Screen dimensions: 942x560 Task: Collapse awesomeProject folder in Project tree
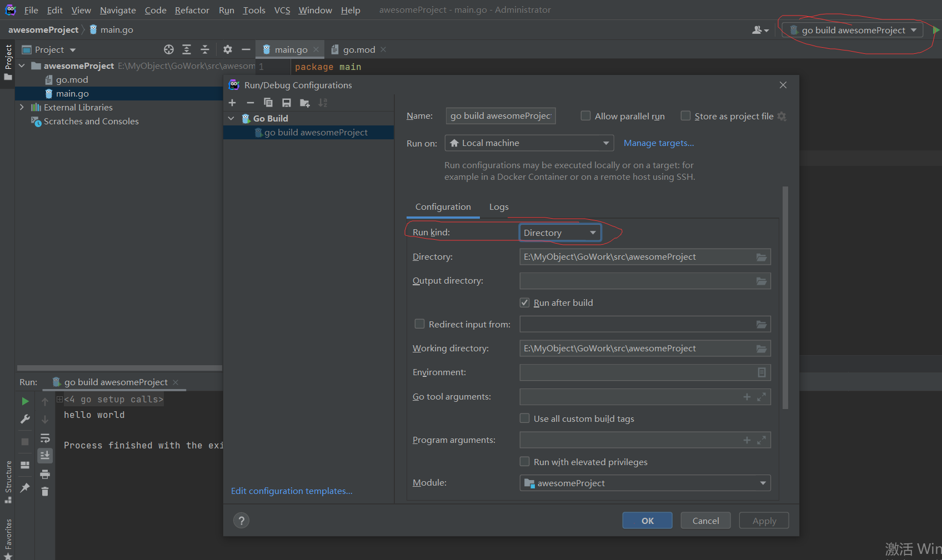click(x=22, y=65)
